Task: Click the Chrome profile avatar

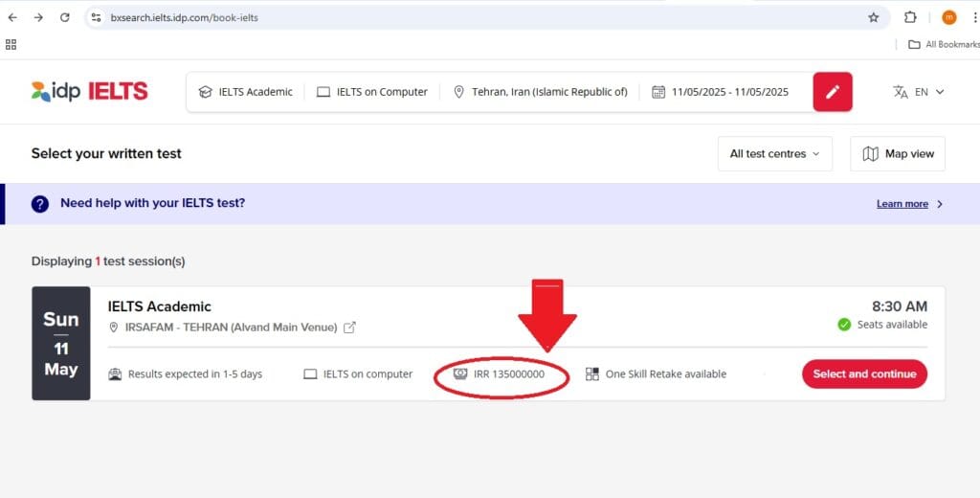Action: [948, 17]
